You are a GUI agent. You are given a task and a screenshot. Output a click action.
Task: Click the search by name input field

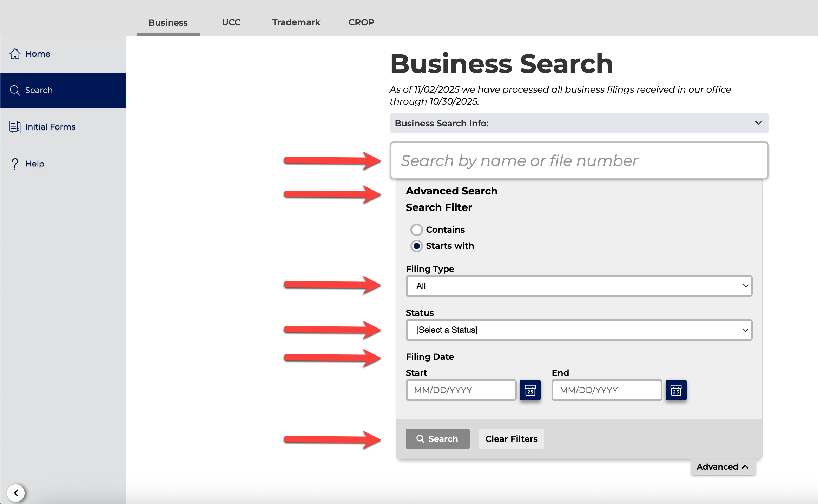pyautogui.click(x=579, y=161)
